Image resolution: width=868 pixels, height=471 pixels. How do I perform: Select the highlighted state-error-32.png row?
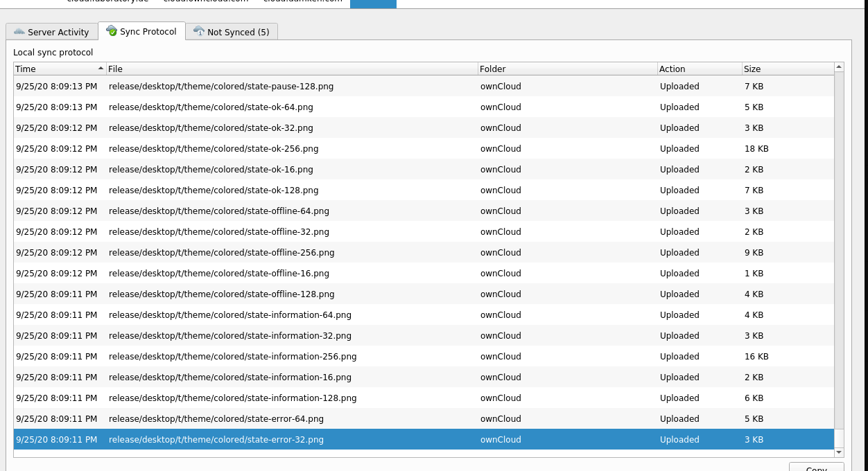pos(277,439)
